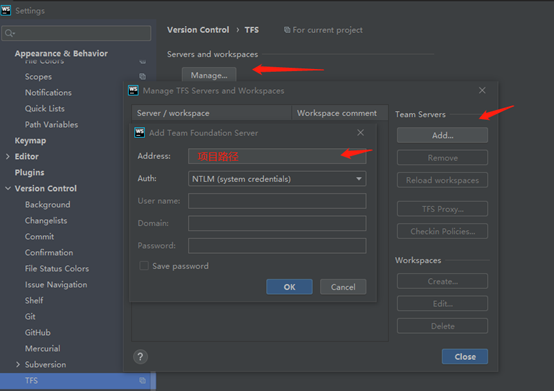Open Background under Version Control

(x=47, y=205)
